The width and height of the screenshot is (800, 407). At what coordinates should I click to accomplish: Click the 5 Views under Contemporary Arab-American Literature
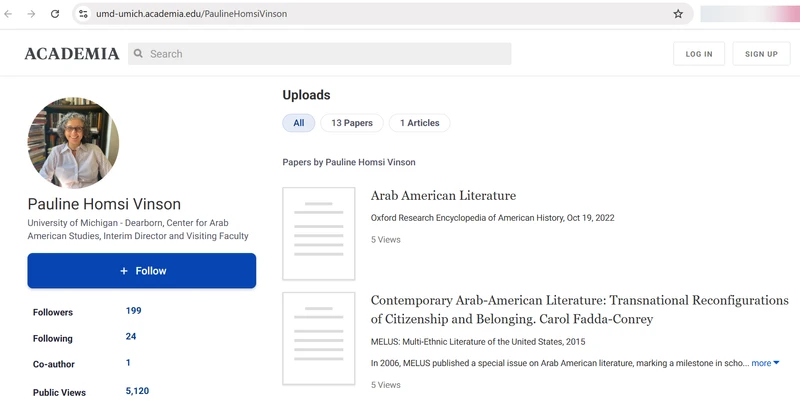pyautogui.click(x=386, y=385)
